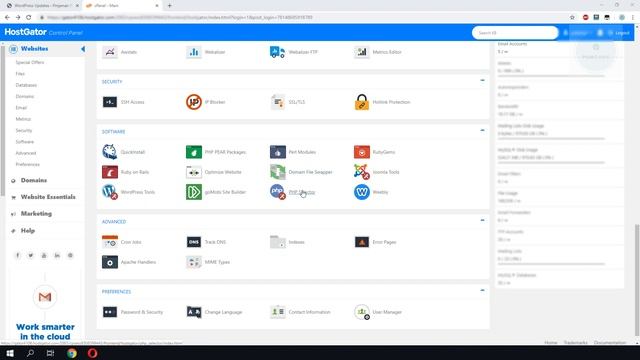Select Special Offers in sidebar

click(x=30, y=62)
